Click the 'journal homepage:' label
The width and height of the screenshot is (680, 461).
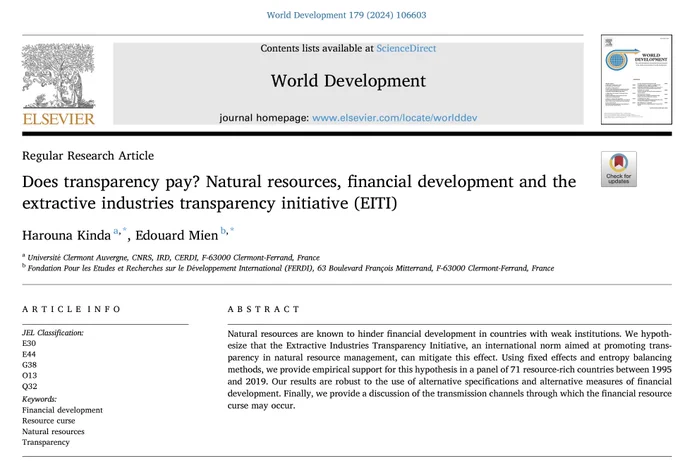coord(264,118)
